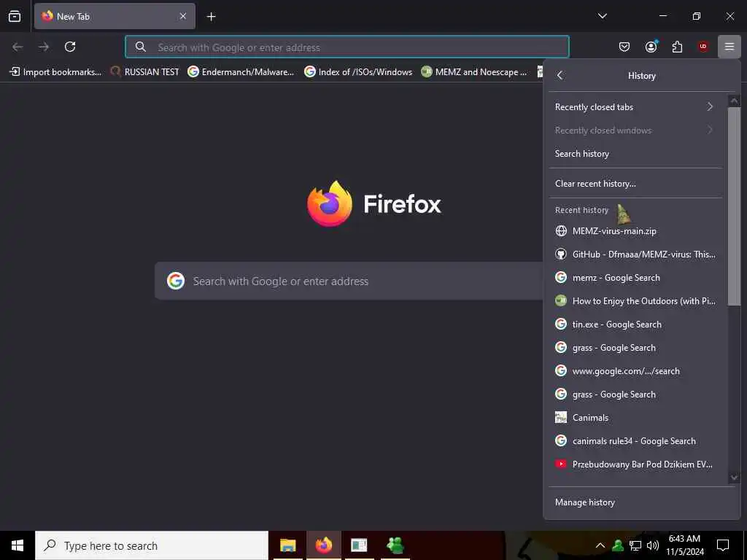Click the page center Google search box
This screenshot has width=747, height=560.
(x=349, y=281)
